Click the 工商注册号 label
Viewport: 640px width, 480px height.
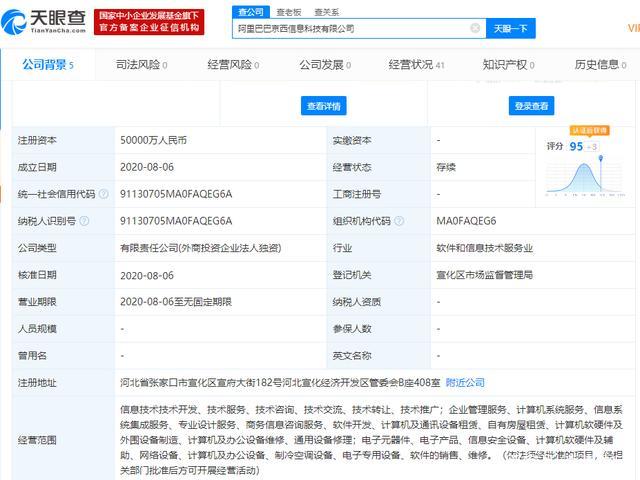pos(357,194)
